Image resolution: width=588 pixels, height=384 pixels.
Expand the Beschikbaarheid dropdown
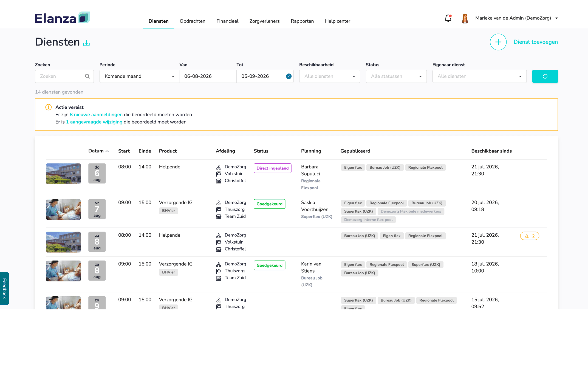pyautogui.click(x=330, y=76)
